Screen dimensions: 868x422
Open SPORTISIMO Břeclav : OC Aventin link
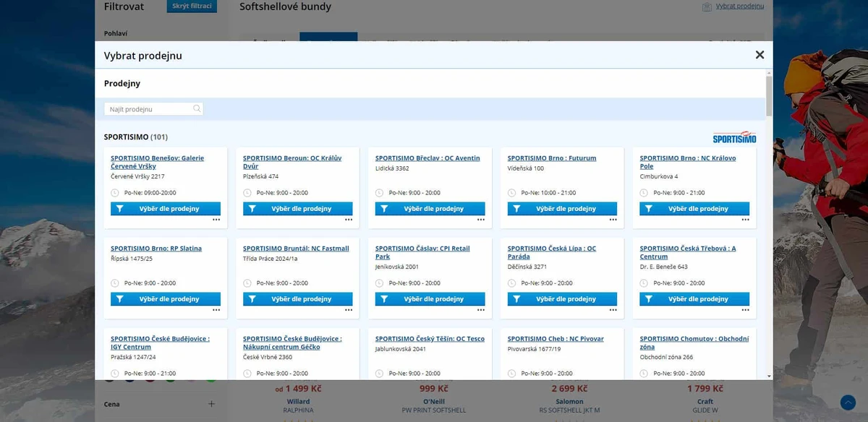tap(427, 158)
